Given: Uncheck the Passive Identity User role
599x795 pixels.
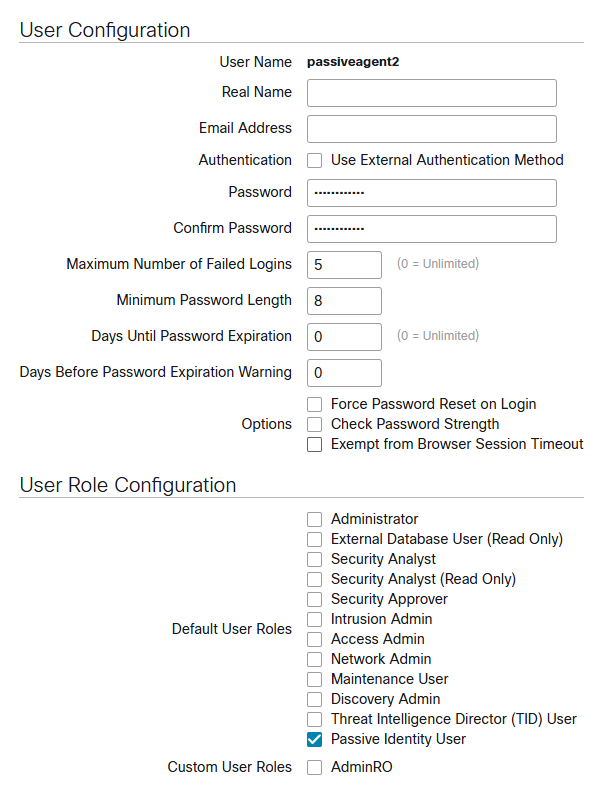Looking at the screenshot, I should [314, 740].
